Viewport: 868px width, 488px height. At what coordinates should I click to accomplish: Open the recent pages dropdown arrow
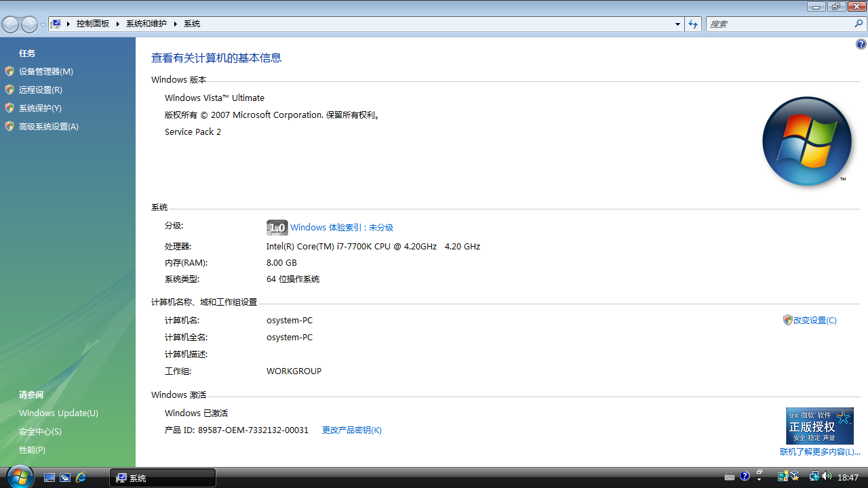[43, 24]
